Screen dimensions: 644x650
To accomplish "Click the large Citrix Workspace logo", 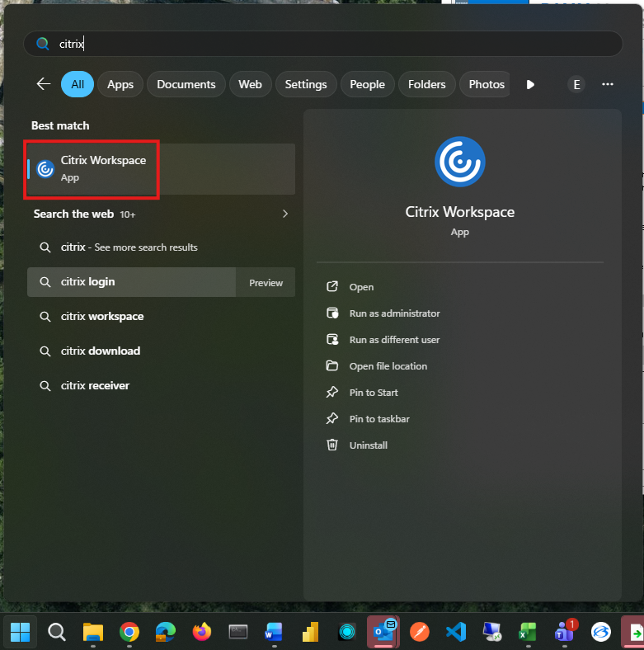I will point(459,162).
